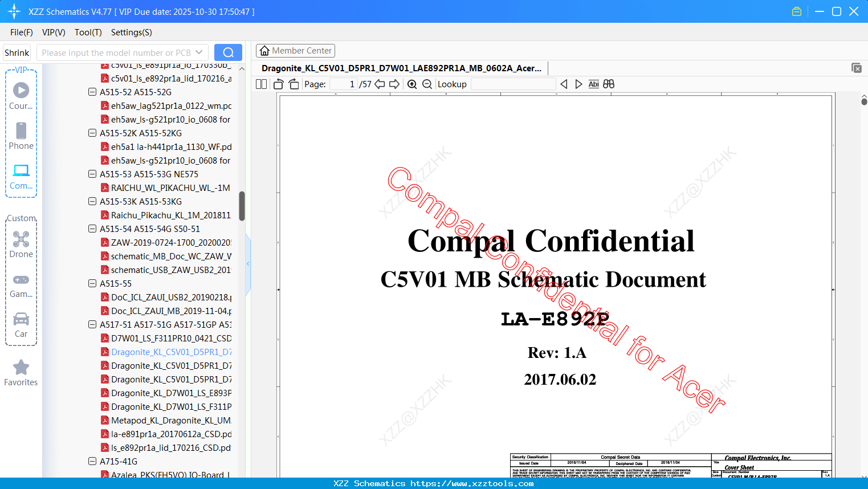Click the file tree scrollbar thumb

tap(242, 206)
